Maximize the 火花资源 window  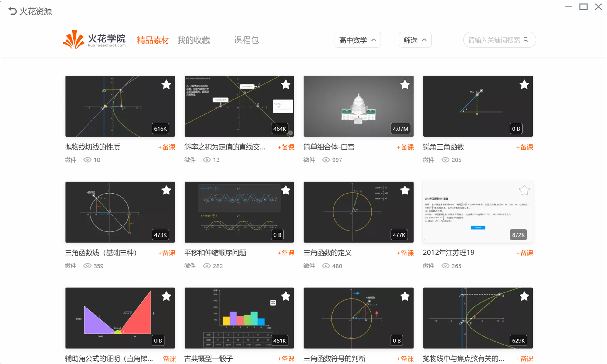(x=583, y=7)
